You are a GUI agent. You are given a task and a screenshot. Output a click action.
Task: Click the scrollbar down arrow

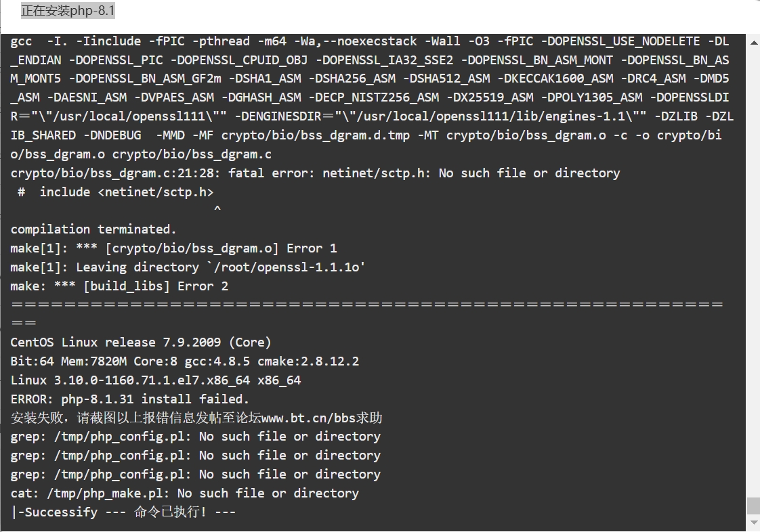(754, 523)
